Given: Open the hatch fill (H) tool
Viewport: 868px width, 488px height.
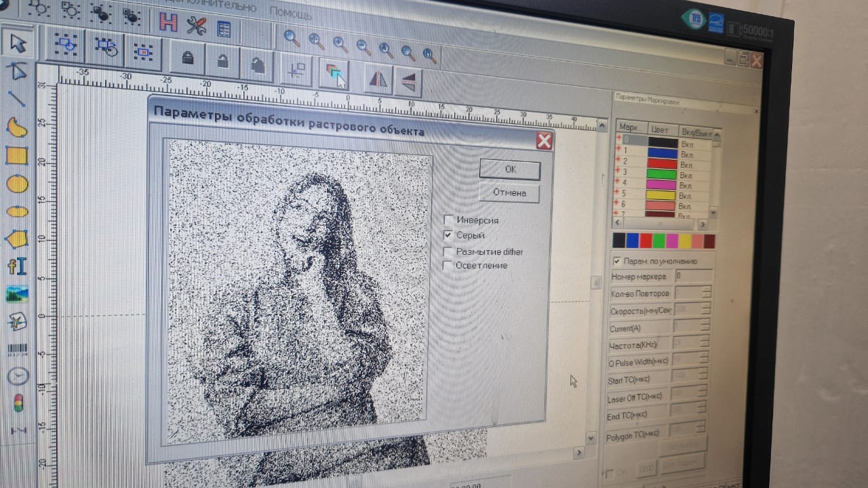Looking at the screenshot, I should [x=167, y=22].
